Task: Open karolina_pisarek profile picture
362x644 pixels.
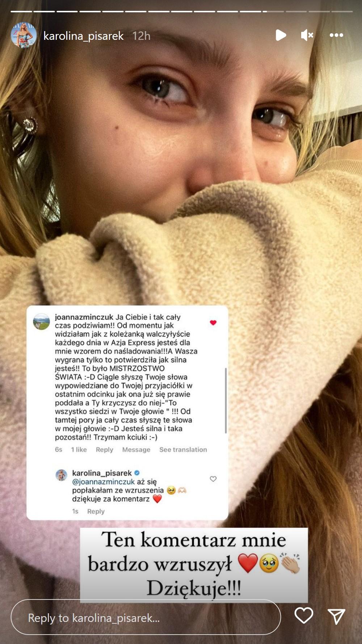Action: 24,35
